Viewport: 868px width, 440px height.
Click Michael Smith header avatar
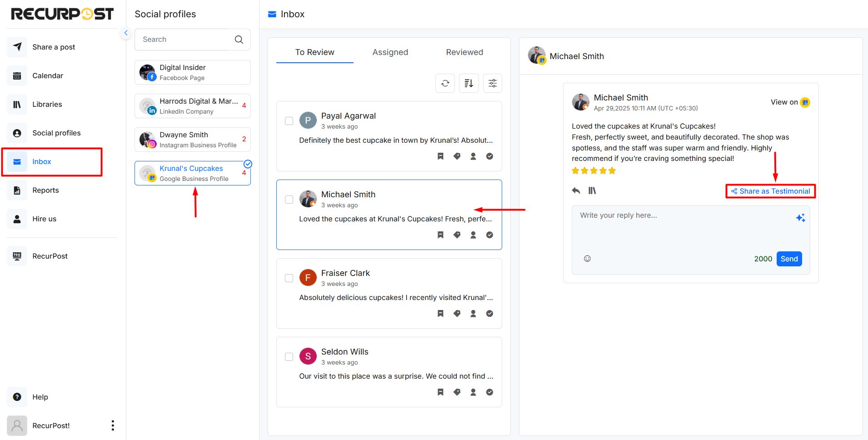pyautogui.click(x=537, y=55)
